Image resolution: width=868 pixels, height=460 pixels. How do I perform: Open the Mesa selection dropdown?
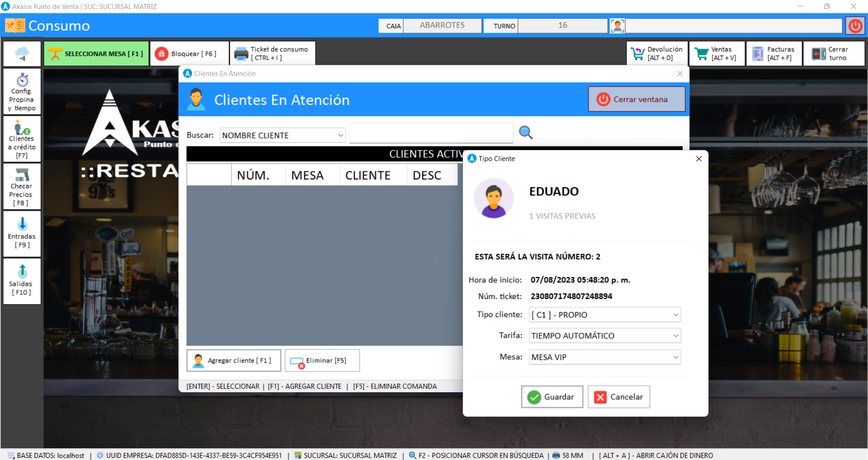pyautogui.click(x=604, y=357)
